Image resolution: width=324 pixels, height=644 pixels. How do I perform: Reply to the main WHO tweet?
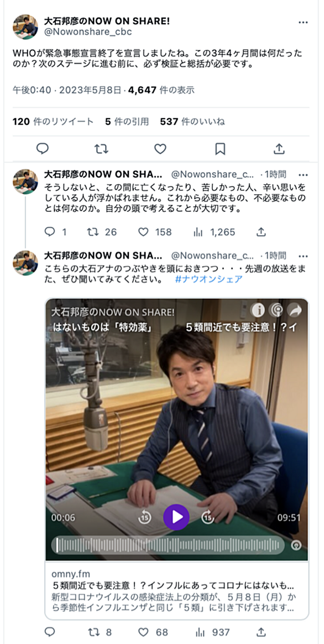(x=43, y=148)
